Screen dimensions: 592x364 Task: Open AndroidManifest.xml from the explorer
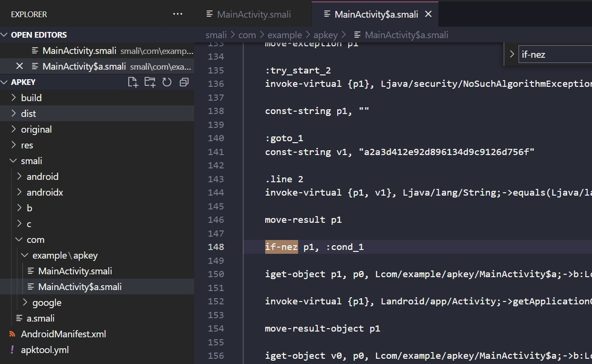(x=63, y=334)
